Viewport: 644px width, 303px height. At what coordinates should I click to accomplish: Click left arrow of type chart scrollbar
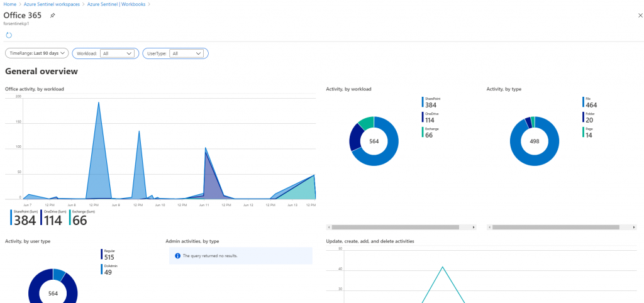(x=489, y=227)
